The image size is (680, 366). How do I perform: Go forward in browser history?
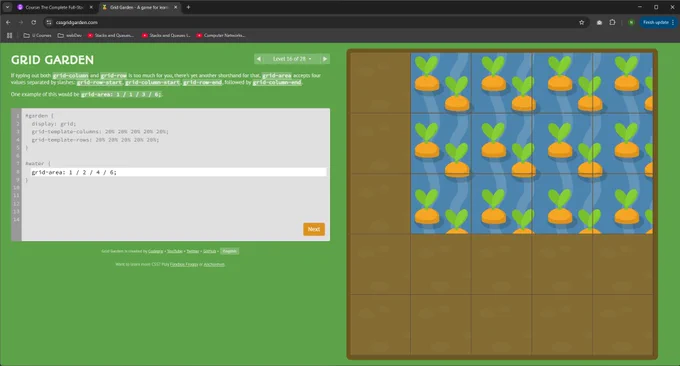tap(21, 23)
